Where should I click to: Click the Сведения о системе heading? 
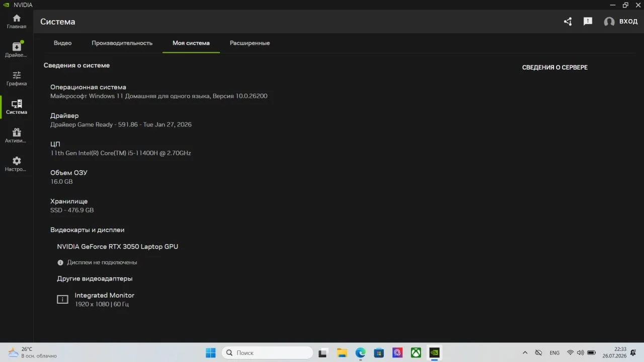pos(76,65)
